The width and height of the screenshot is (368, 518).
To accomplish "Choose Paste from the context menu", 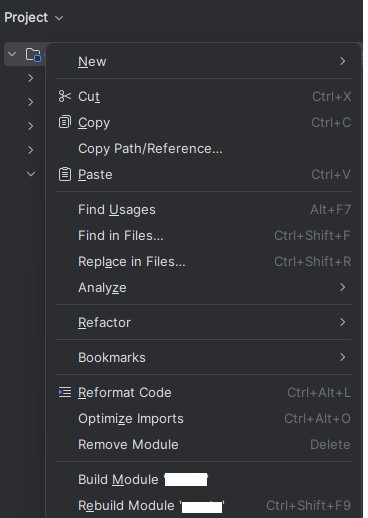I will click(x=203, y=175).
